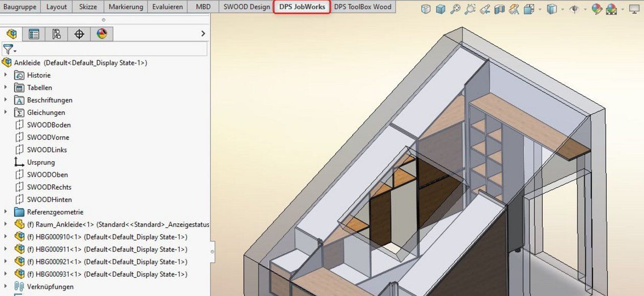
Task: Click the Previous View icon
Action: point(485,9)
